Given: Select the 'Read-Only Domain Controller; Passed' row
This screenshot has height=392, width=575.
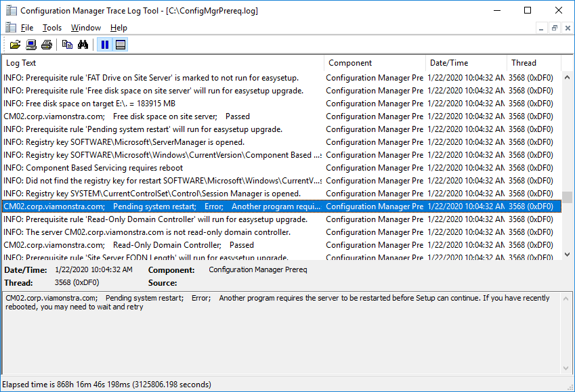Looking at the screenshot, I should pos(282,245).
